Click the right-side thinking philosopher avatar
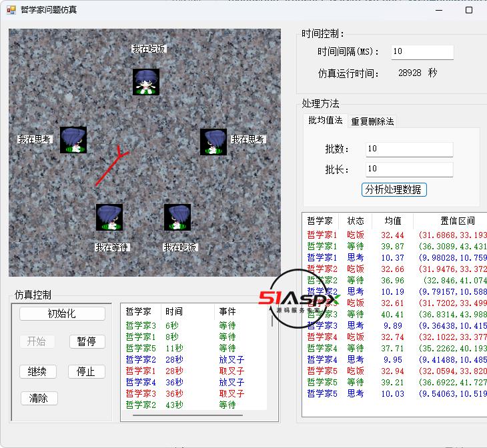487x448 pixels. (x=213, y=142)
